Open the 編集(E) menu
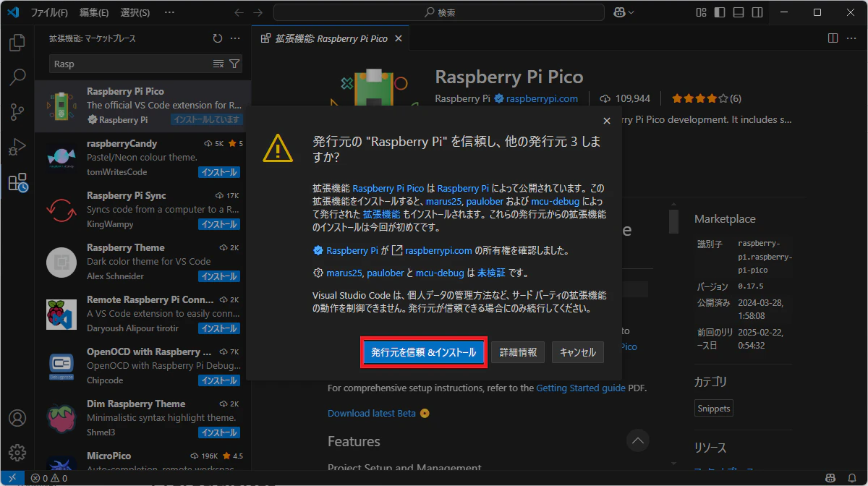The height and width of the screenshot is (486, 868). point(94,12)
